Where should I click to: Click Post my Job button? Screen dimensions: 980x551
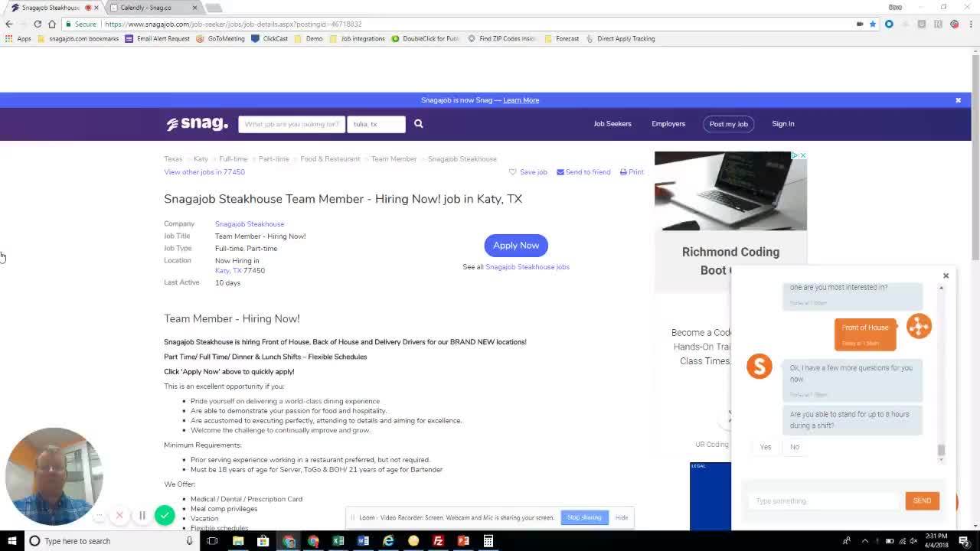coord(728,124)
